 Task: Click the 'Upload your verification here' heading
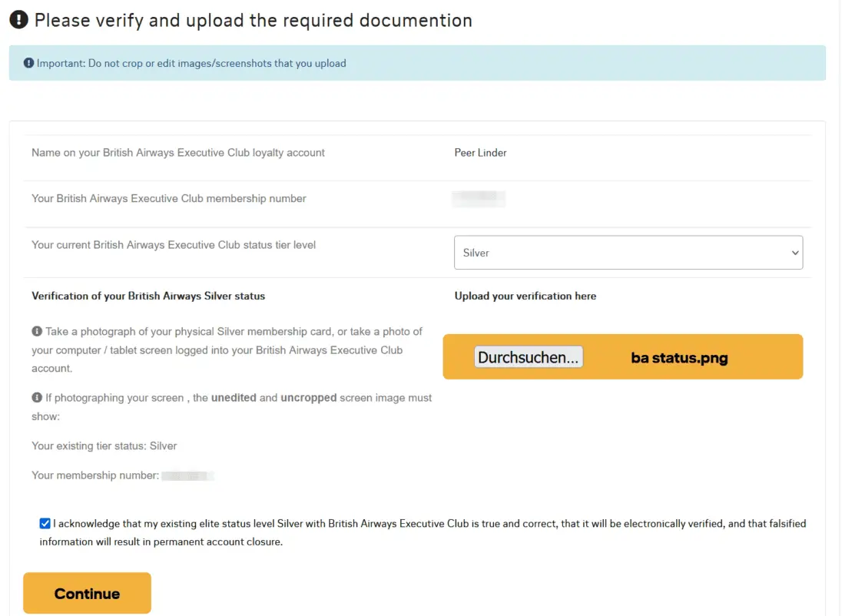(x=525, y=296)
